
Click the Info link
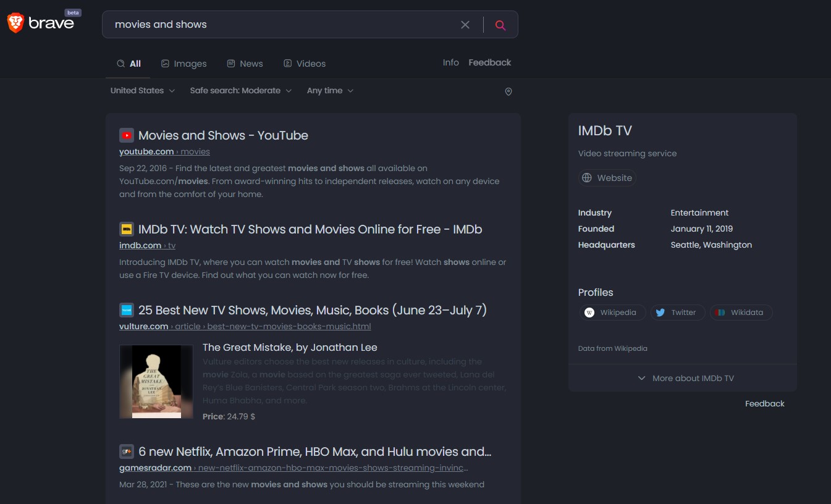pos(451,62)
